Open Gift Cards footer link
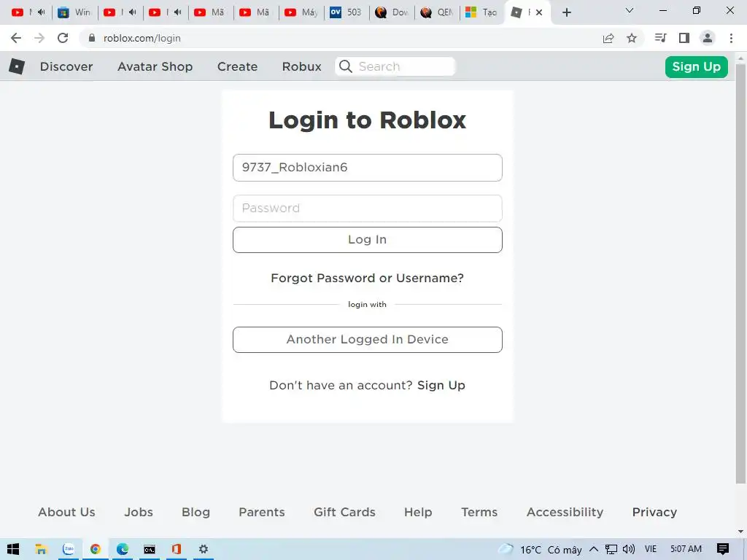 pos(344,512)
